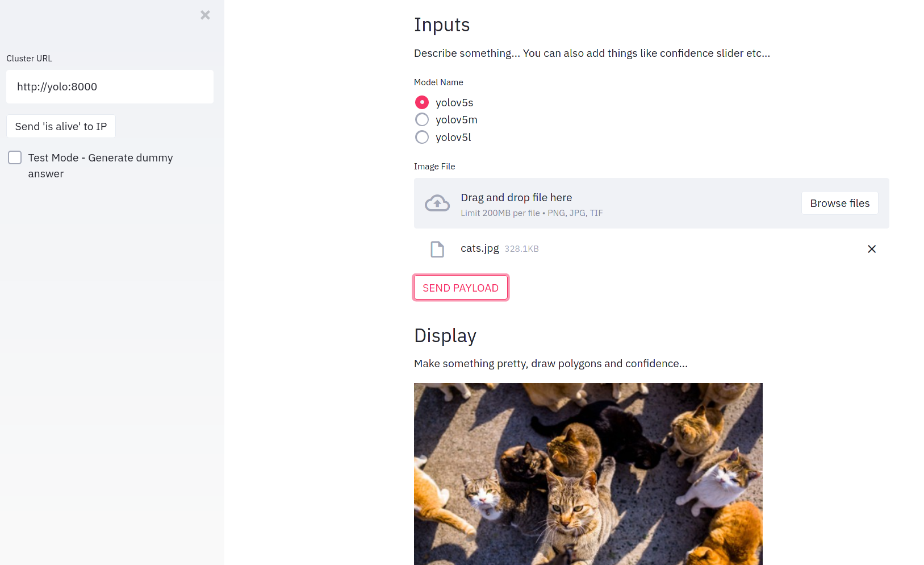This screenshot has width=924, height=565.
Task: Open the Browse files dialog
Action: pos(839,203)
